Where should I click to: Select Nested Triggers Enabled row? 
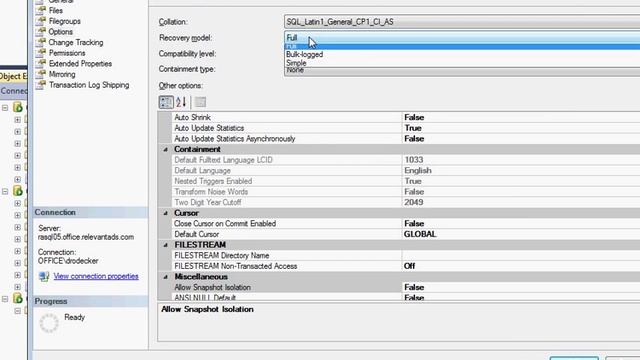[x=406, y=181]
